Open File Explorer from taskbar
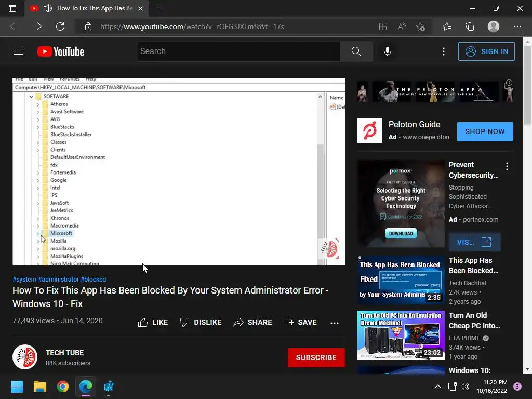 pyautogui.click(x=39, y=387)
